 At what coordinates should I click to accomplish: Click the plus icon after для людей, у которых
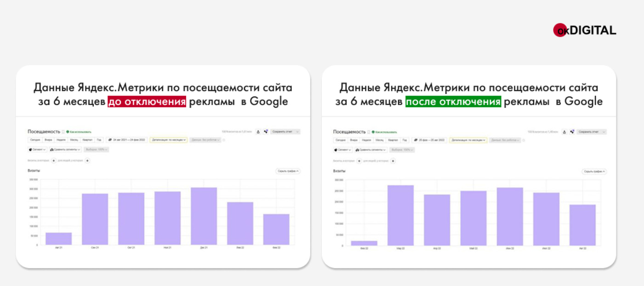point(87,161)
